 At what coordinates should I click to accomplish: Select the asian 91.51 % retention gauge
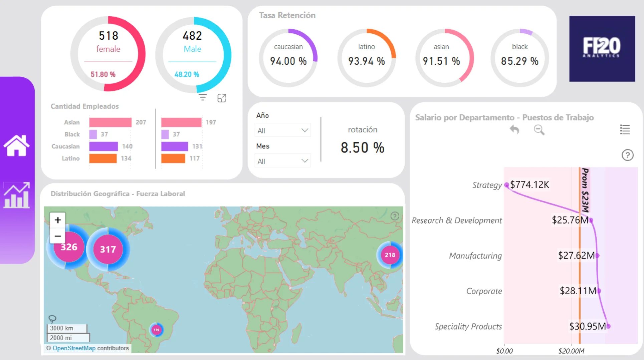pyautogui.click(x=444, y=58)
